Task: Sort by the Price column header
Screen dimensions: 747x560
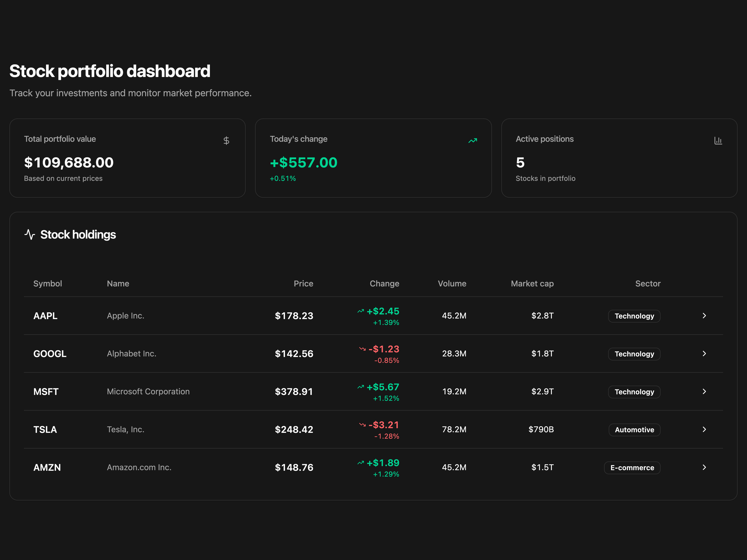Action: click(x=303, y=283)
